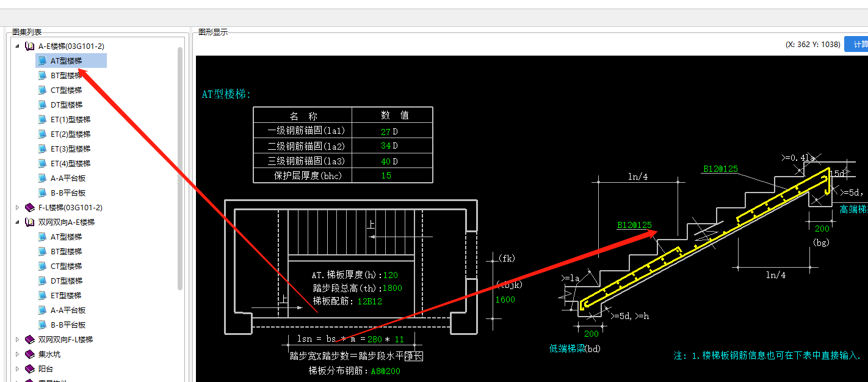Select AT型楼梯 icon under A-E楼梯(03G101-2)
Viewport: 868px width, 382px height.
[42, 61]
